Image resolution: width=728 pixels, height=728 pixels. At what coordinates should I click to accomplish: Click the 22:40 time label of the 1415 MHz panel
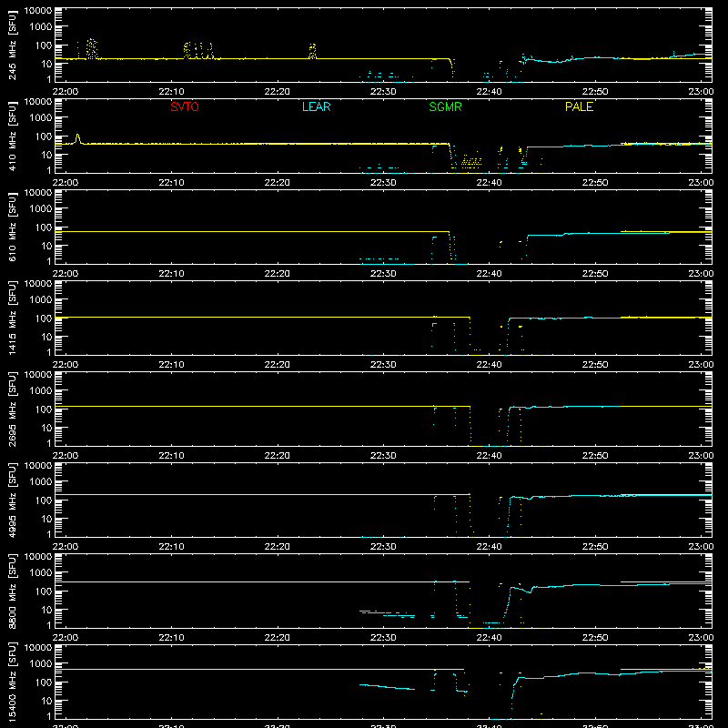pos(489,365)
